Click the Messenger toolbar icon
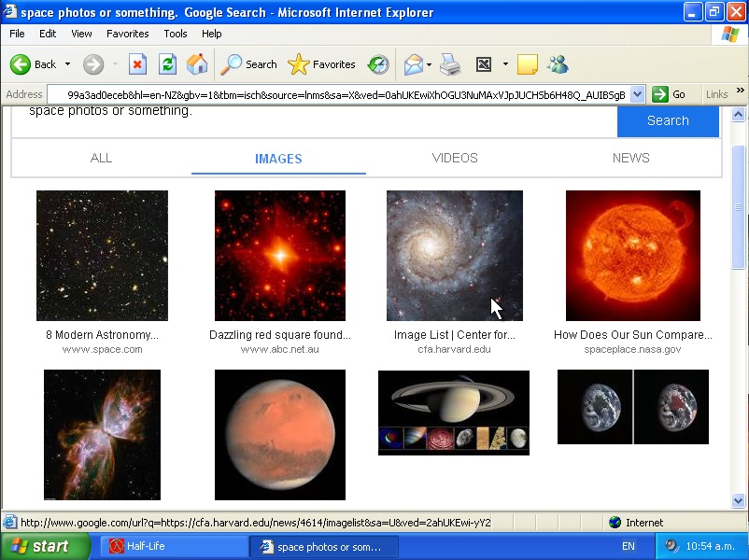749x560 pixels. [558, 64]
